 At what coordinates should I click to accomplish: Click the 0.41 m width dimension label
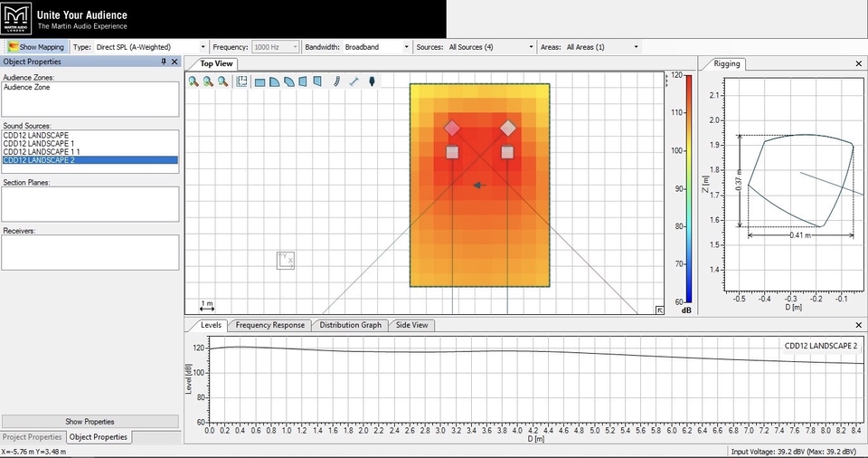(800, 235)
